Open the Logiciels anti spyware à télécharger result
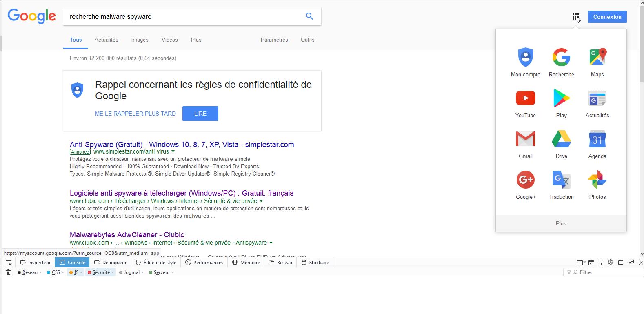Viewport: 644px width, 314px height. [x=182, y=193]
